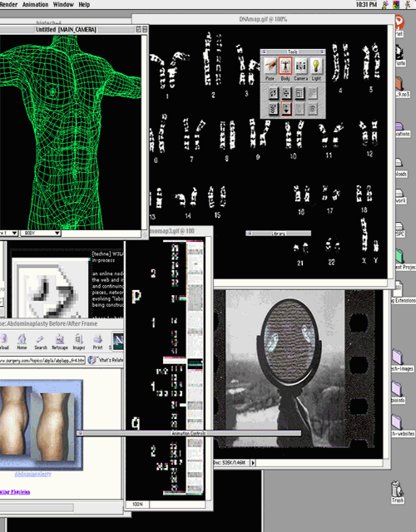Click the mirror photo in filmstrip window
The height and width of the screenshot is (532, 416).
[285, 368]
